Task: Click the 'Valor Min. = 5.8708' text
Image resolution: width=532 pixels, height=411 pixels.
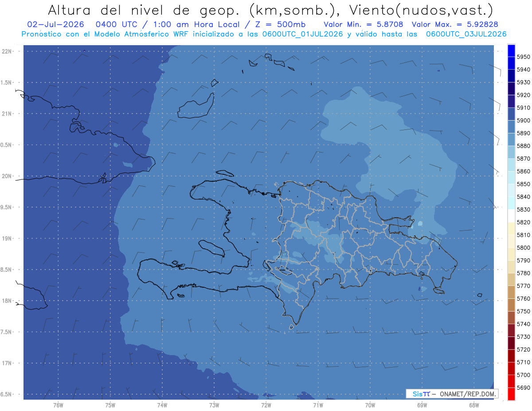Action: (363, 24)
